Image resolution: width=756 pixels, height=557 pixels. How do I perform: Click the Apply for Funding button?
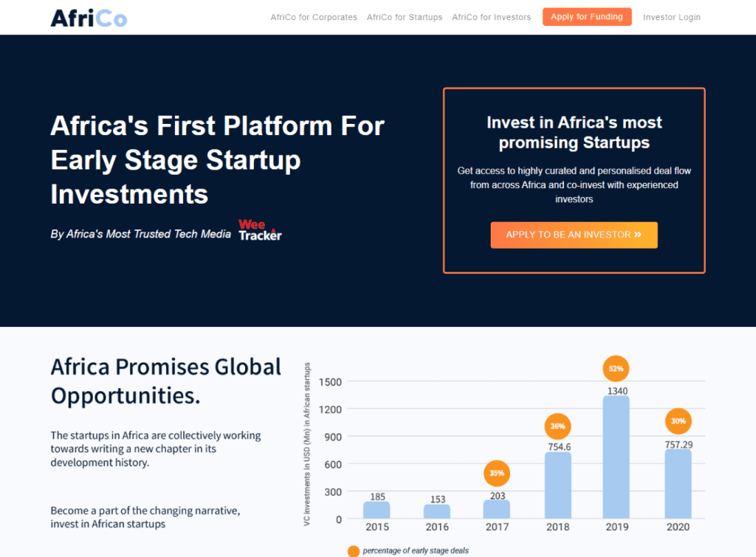point(587,17)
